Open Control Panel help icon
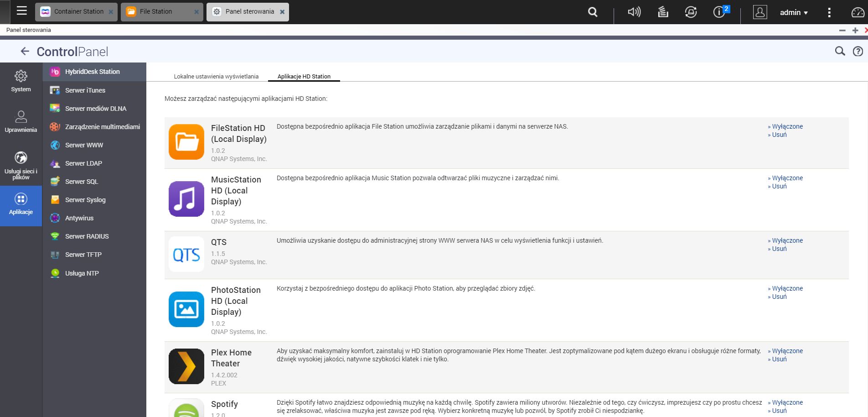Screen dimensions: 868x417 pyautogui.click(x=858, y=52)
